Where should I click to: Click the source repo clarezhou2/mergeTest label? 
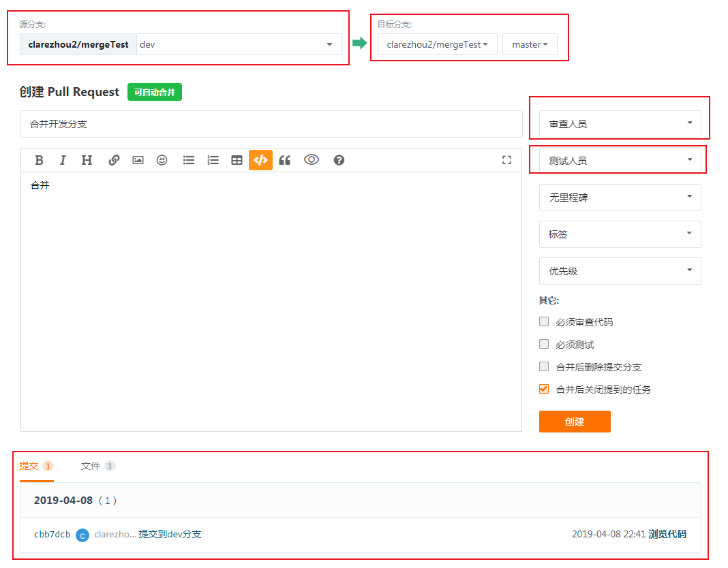pos(78,44)
